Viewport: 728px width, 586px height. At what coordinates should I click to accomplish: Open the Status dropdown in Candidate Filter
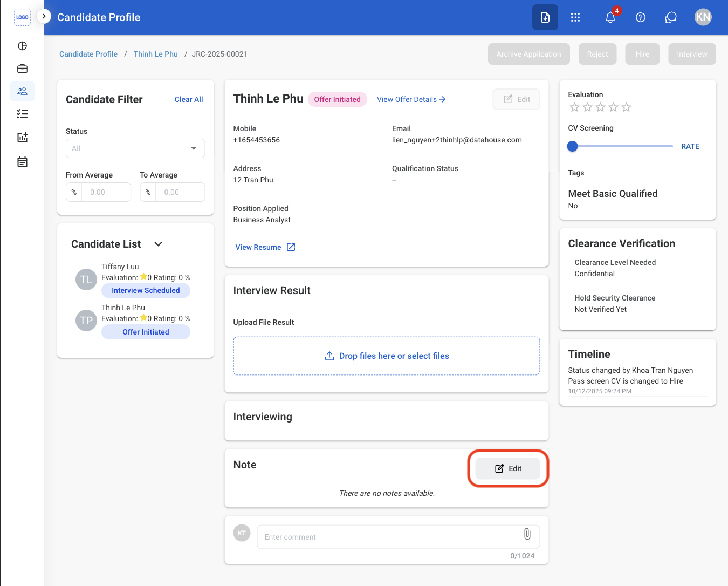click(135, 148)
